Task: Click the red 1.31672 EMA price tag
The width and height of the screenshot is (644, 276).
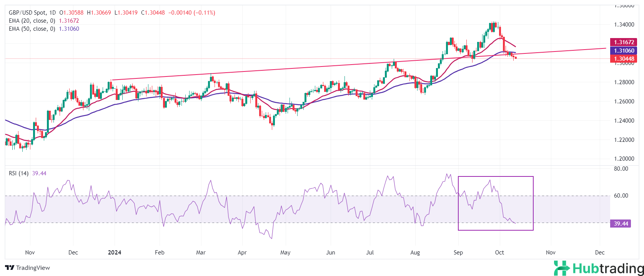Action: [623, 42]
